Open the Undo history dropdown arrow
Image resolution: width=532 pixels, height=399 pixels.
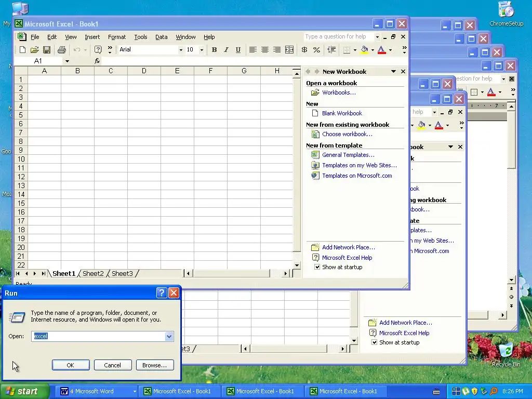[x=85, y=50]
